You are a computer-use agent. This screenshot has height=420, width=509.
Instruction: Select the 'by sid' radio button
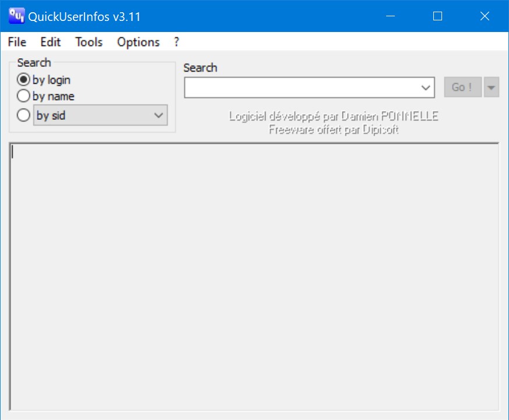point(23,115)
